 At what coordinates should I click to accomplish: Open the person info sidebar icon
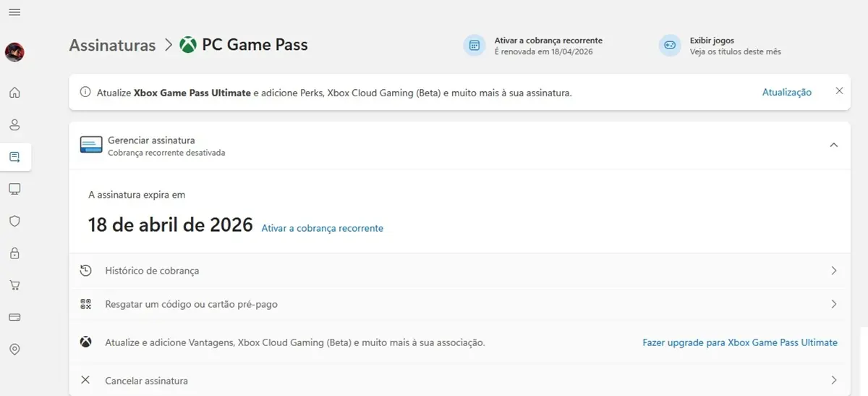pos(14,125)
